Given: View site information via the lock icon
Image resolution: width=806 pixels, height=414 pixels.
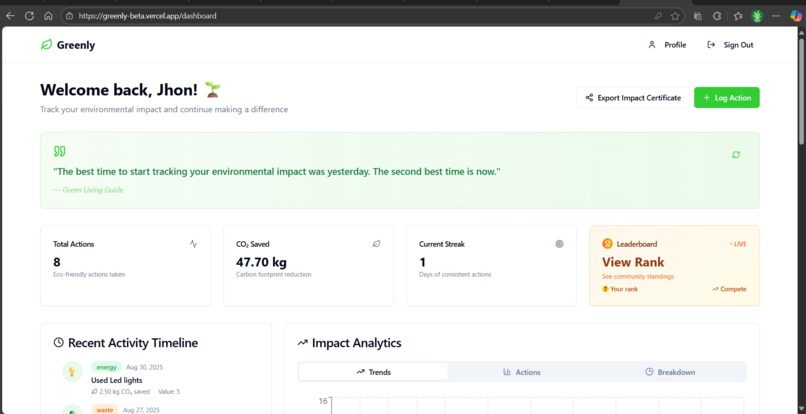Looking at the screenshot, I should click(69, 16).
